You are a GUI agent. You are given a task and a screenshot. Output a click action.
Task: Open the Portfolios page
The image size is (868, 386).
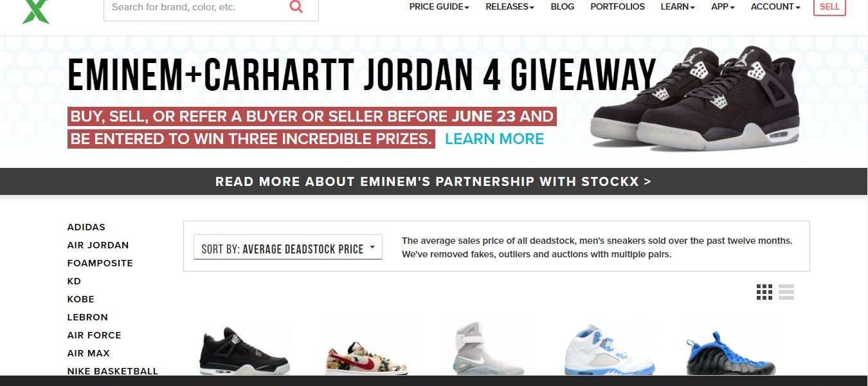click(617, 6)
